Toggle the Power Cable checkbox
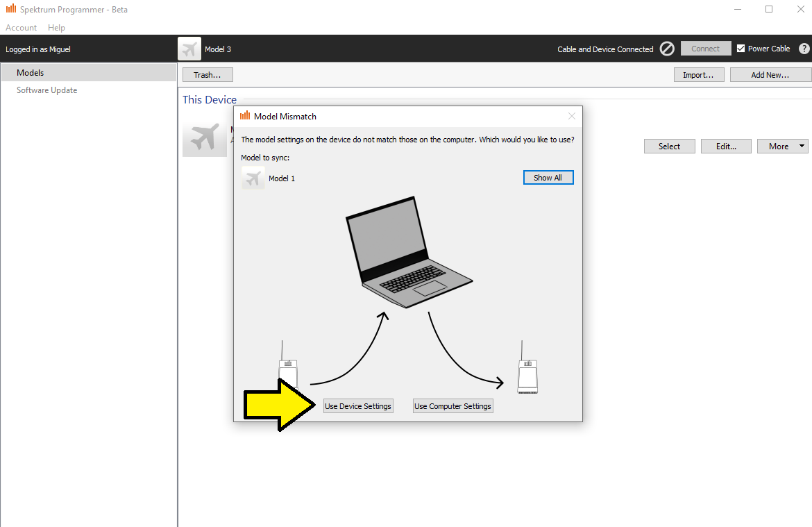The height and width of the screenshot is (527, 812). [x=741, y=49]
